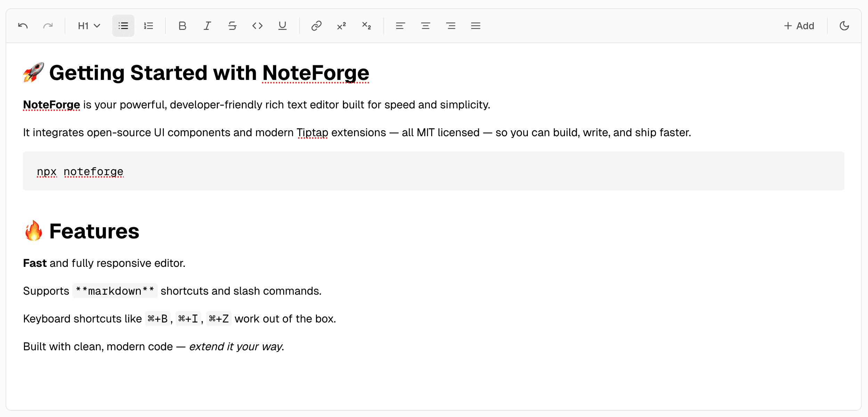Screen dimensions: 868x417
Task: Align text to the left
Action: pyautogui.click(x=400, y=26)
